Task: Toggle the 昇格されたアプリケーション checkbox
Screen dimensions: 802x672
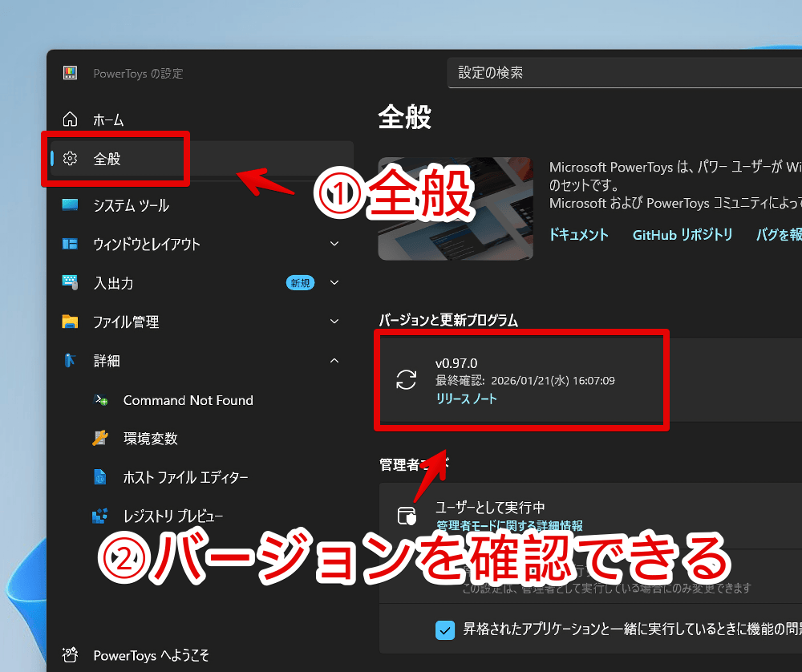Action: pyautogui.click(x=445, y=629)
